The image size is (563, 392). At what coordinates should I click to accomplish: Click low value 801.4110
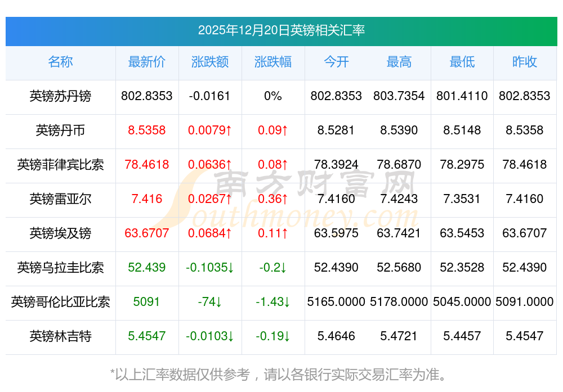click(x=462, y=96)
